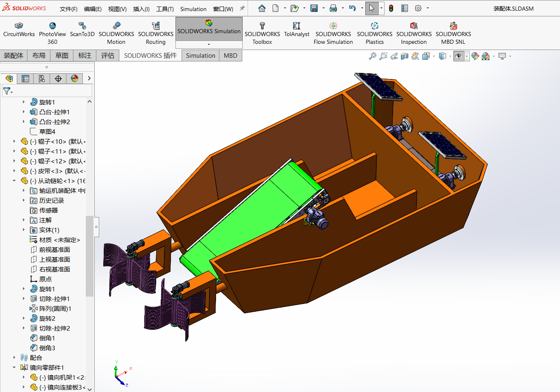The height and width of the screenshot is (392, 560).
Task: Start SOLIDWORKS Flow Simulation add-in
Action: click(333, 34)
